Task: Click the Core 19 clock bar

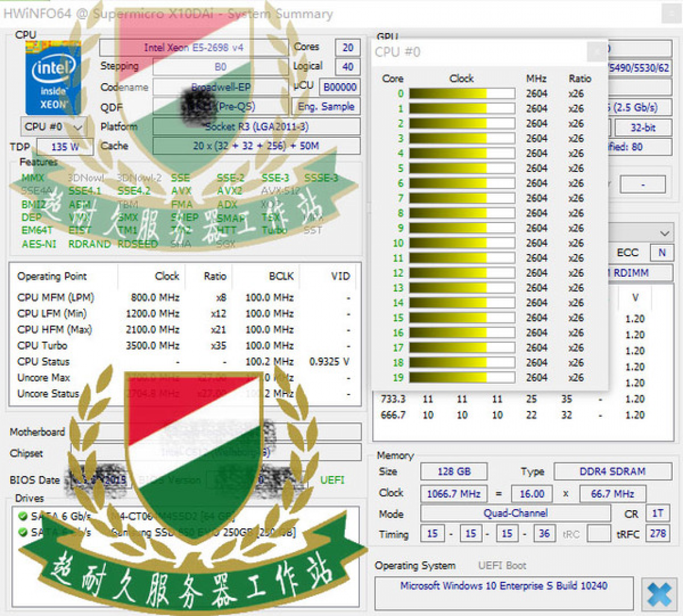Action: (x=462, y=377)
